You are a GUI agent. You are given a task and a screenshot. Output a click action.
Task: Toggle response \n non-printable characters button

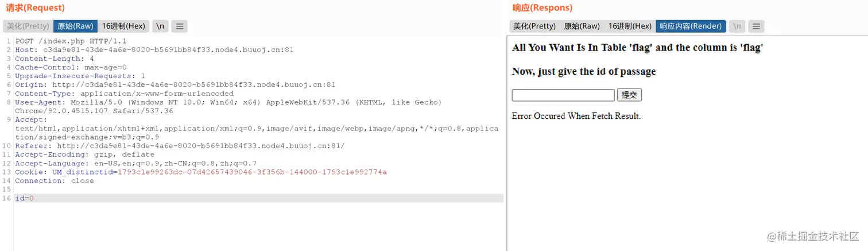(x=737, y=26)
